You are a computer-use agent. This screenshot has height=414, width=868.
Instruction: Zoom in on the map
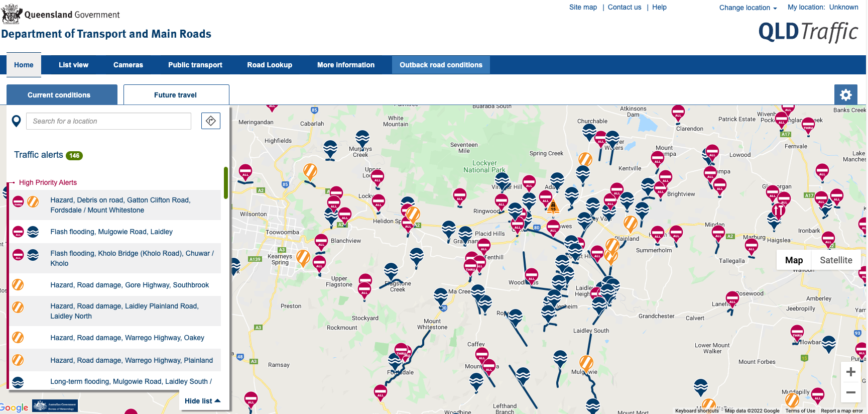pos(850,372)
